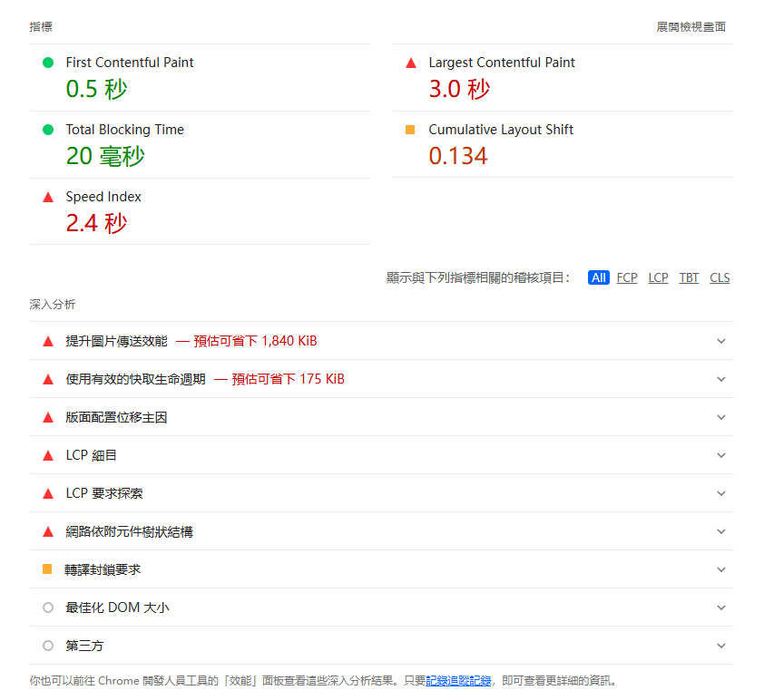
Task: Click the green circle icon next to Total Blocking Time
Action: pyautogui.click(x=47, y=129)
